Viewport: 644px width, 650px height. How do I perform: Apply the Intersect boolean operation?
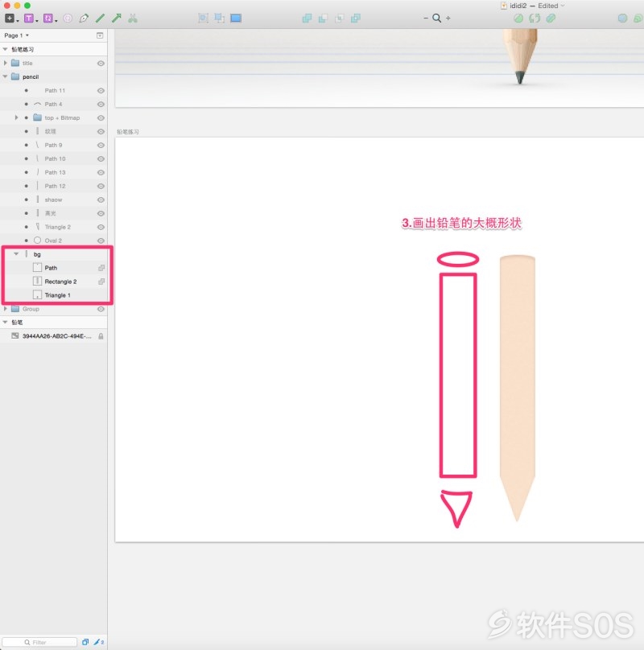coord(340,19)
